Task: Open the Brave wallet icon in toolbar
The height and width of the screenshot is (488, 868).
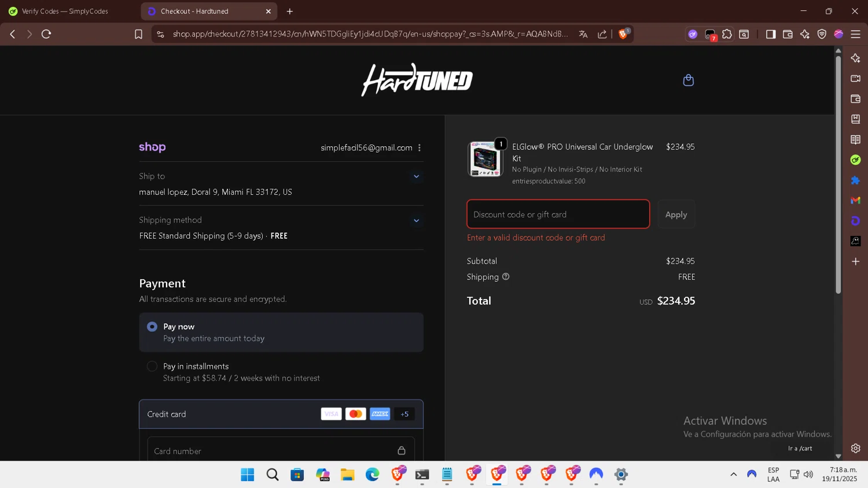Action: tap(788, 34)
